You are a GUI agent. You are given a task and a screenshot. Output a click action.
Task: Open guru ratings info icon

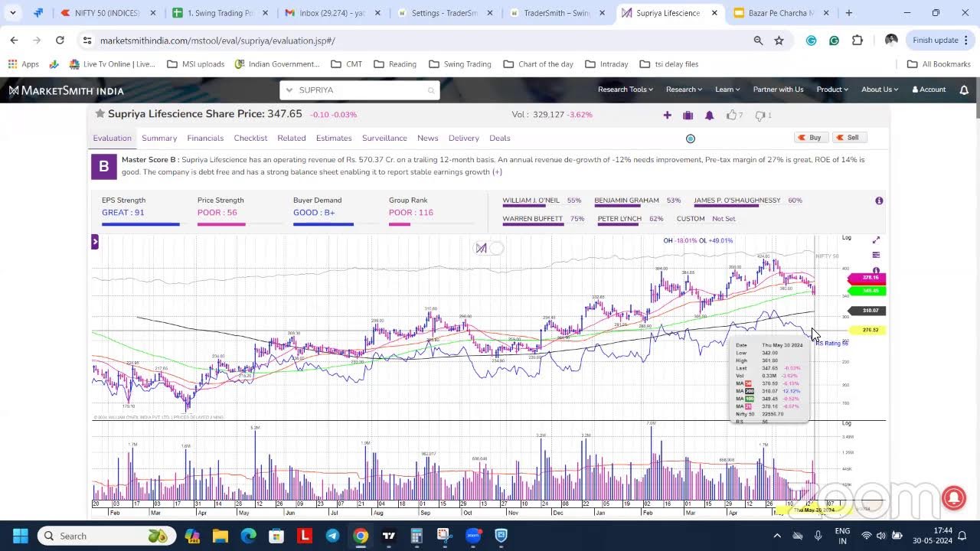coord(879,201)
